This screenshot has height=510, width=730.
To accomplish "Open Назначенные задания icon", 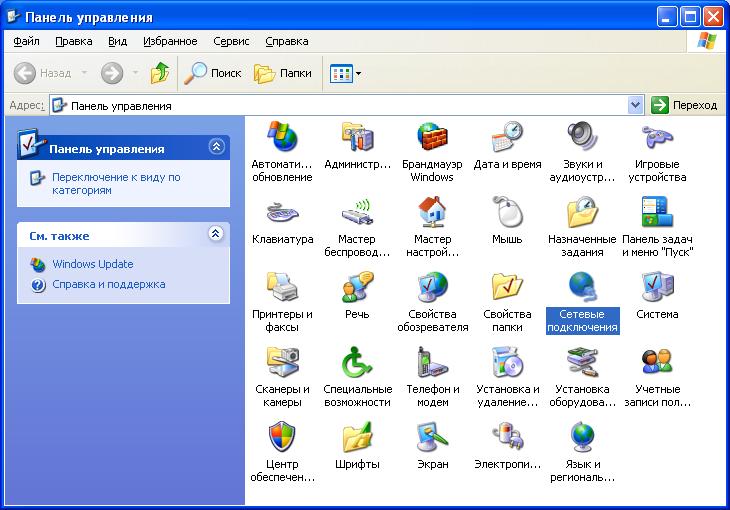I will pos(582,211).
